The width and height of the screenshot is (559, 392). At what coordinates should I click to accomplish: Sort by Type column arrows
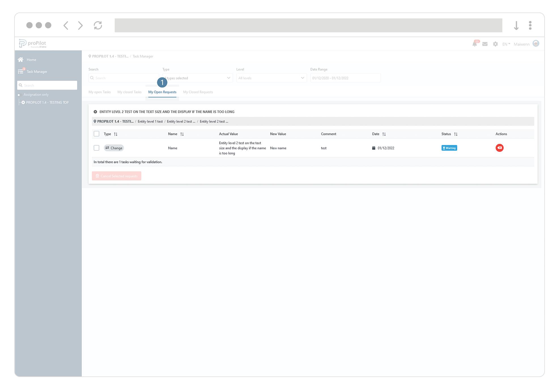116,134
